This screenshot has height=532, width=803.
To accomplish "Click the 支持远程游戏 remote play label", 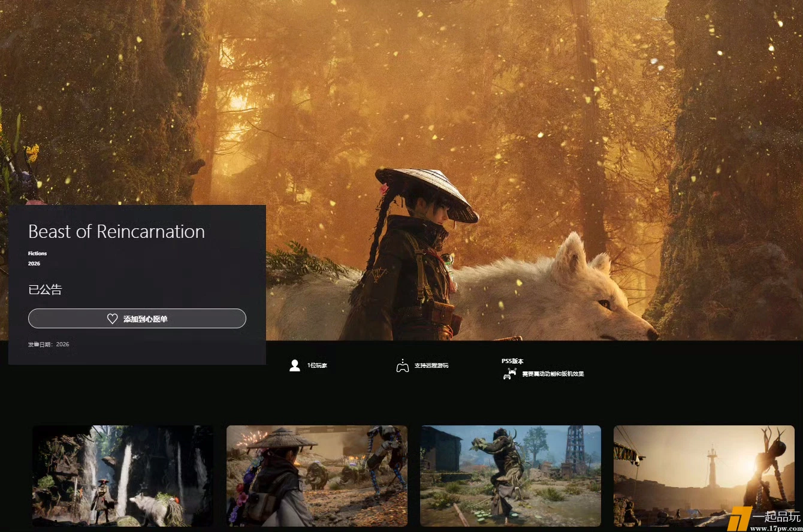I will tap(431, 365).
